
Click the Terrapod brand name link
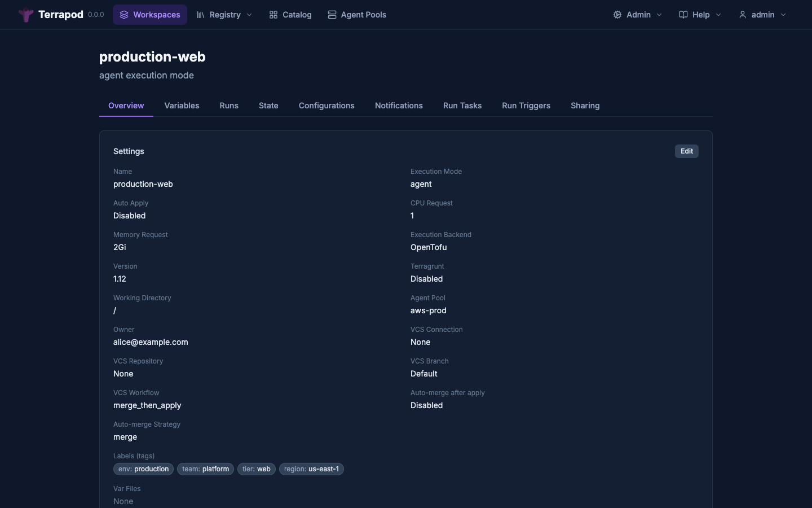61,15
